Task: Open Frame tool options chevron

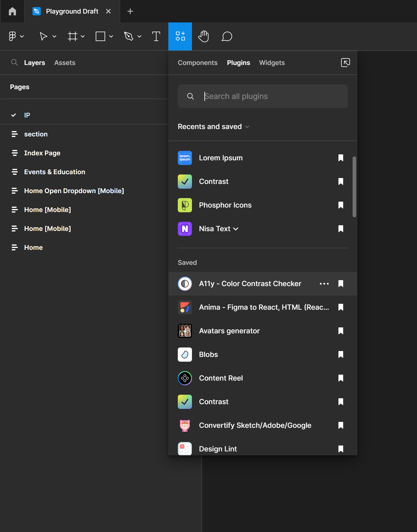Action: (83, 37)
